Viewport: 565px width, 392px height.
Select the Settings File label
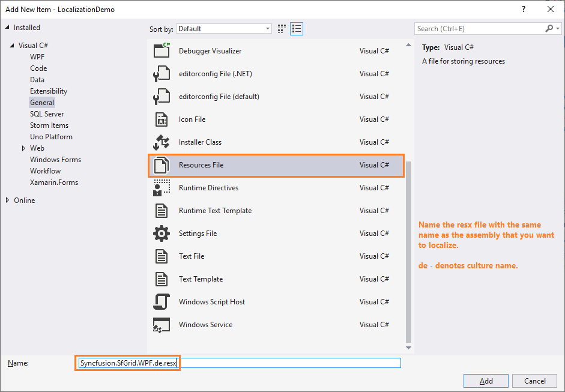(x=198, y=234)
